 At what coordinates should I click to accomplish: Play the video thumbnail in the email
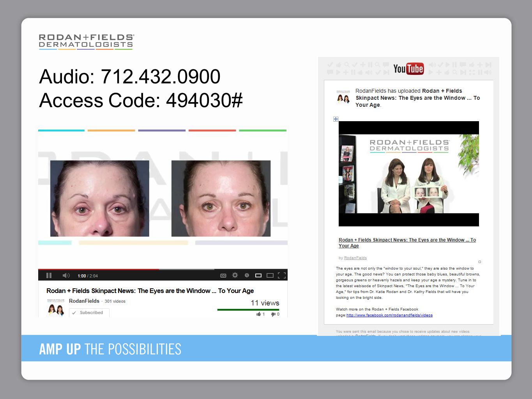tap(409, 174)
